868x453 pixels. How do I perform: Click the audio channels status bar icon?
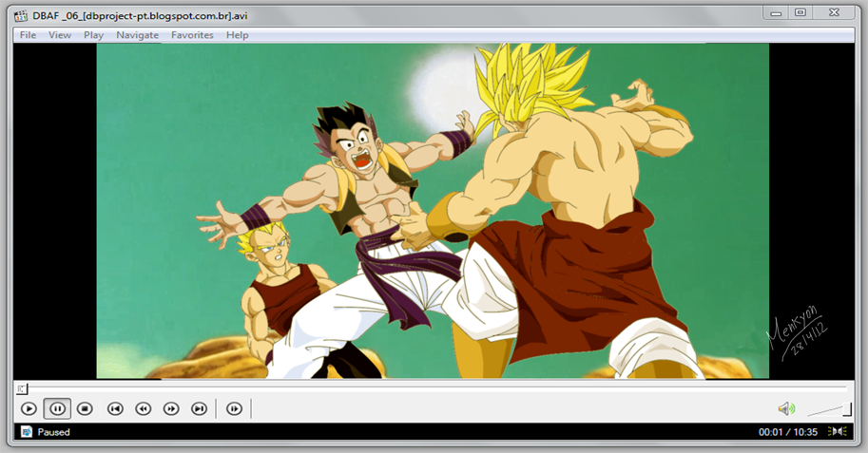coord(837,431)
